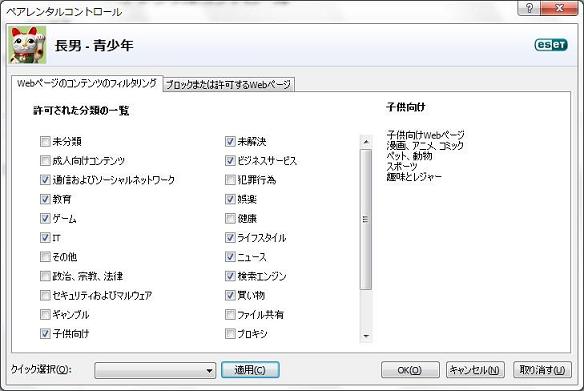Viewport: 584px width, 391px height.
Task: Uncheck 通信およびソーシャルネットワーク category
Action: pyautogui.click(x=45, y=180)
